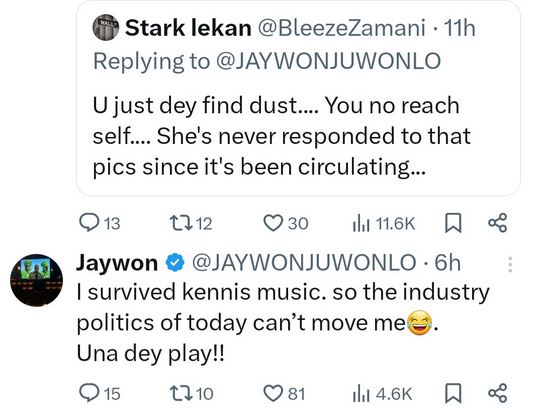
Task: View analytics showing 11.6K views
Action: (x=384, y=224)
